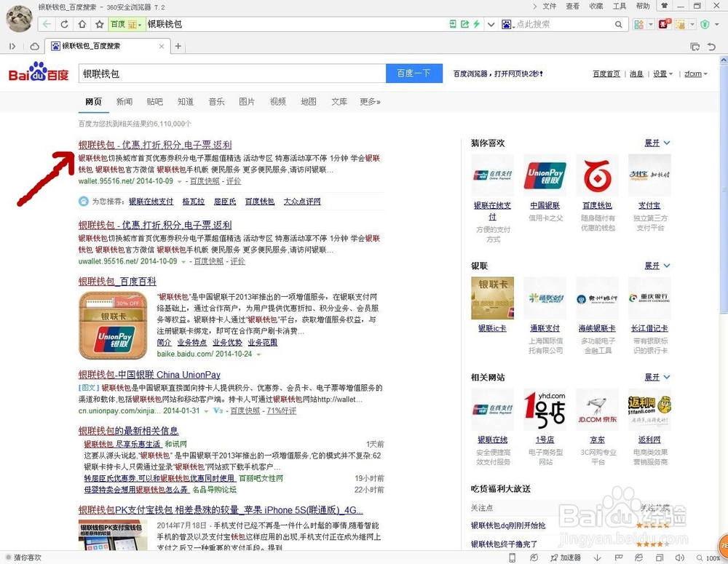Bookmark the page with the star icon
This screenshot has height=564, width=728.
click(x=99, y=24)
